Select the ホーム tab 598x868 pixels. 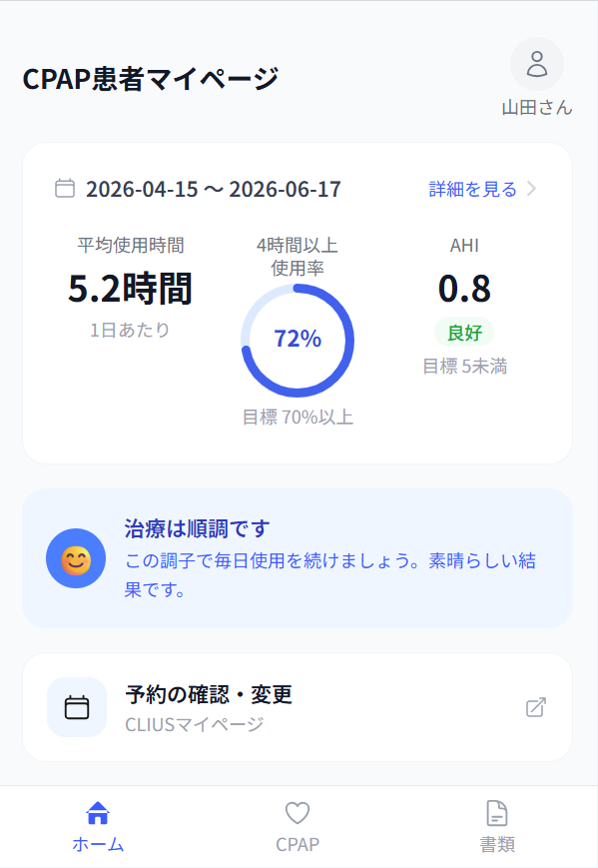point(98,827)
